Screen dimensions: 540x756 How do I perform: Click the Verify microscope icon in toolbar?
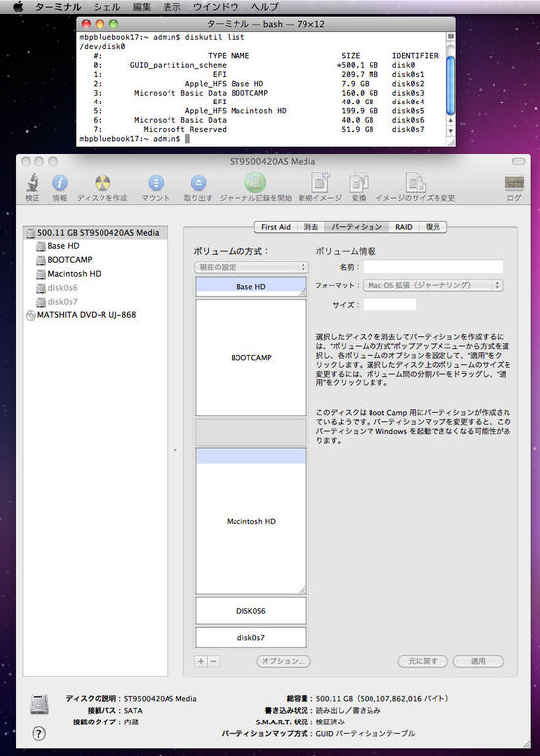33,183
